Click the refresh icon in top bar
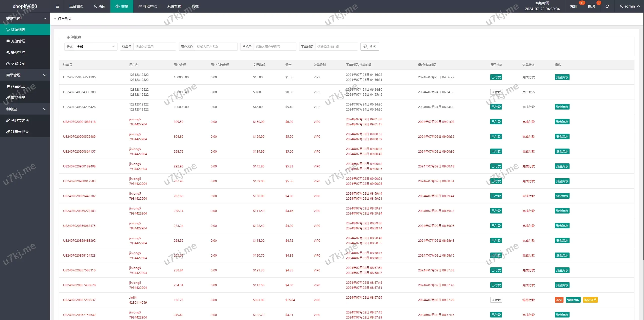Screen dimensions: 644x320 (607, 6)
